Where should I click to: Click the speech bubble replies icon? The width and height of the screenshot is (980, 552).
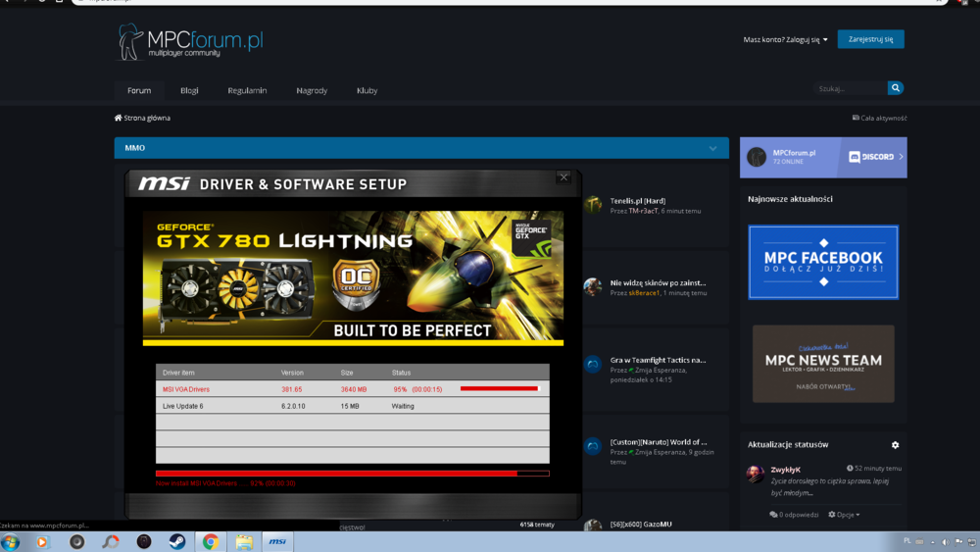[x=774, y=515]
